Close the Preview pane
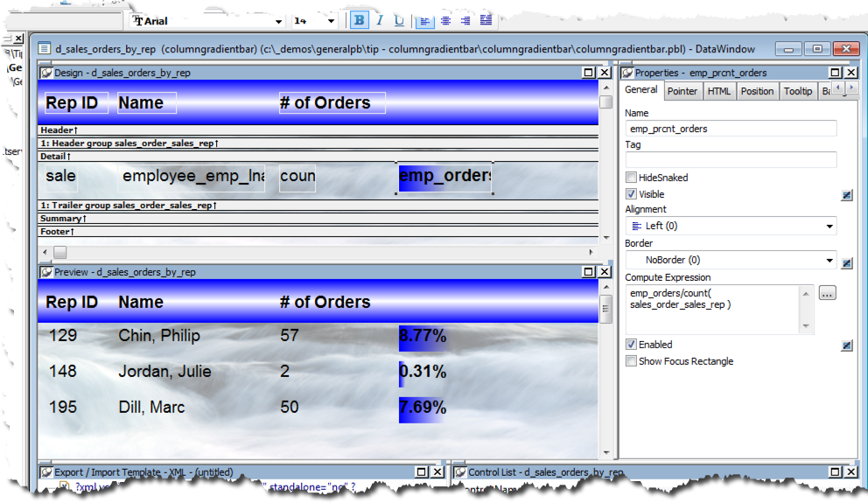868x503 pixels. [605, 272]
